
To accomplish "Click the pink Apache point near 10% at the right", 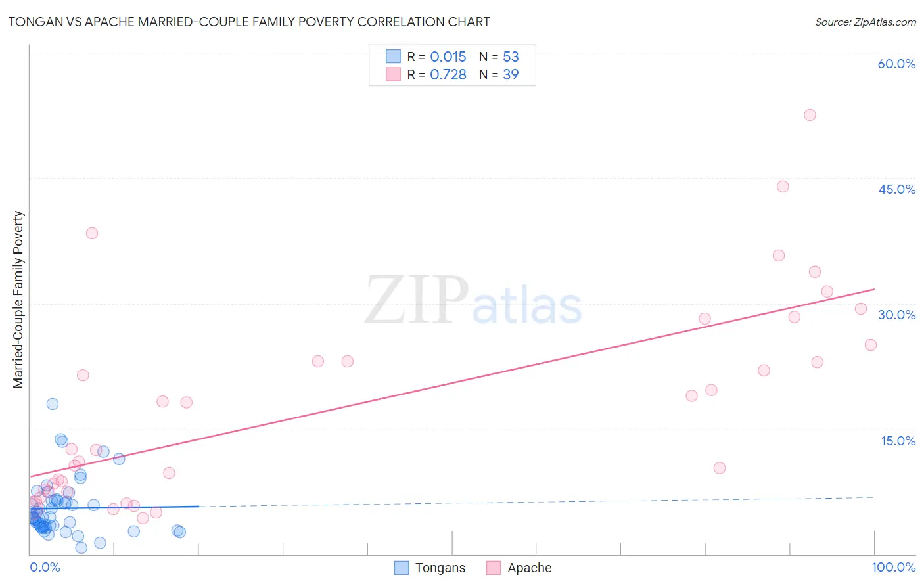I will [x=720, y=468].
